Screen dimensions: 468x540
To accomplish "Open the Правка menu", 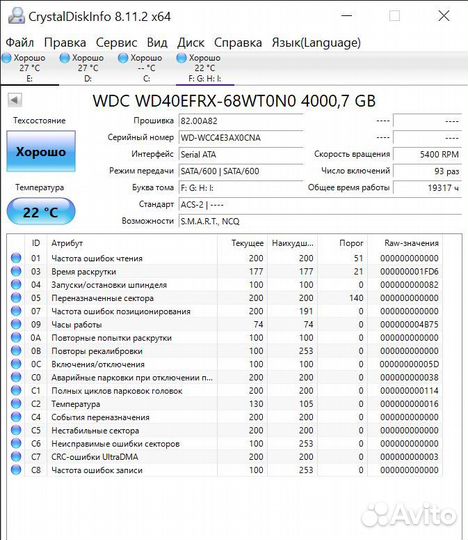I will tap(65, 43).
